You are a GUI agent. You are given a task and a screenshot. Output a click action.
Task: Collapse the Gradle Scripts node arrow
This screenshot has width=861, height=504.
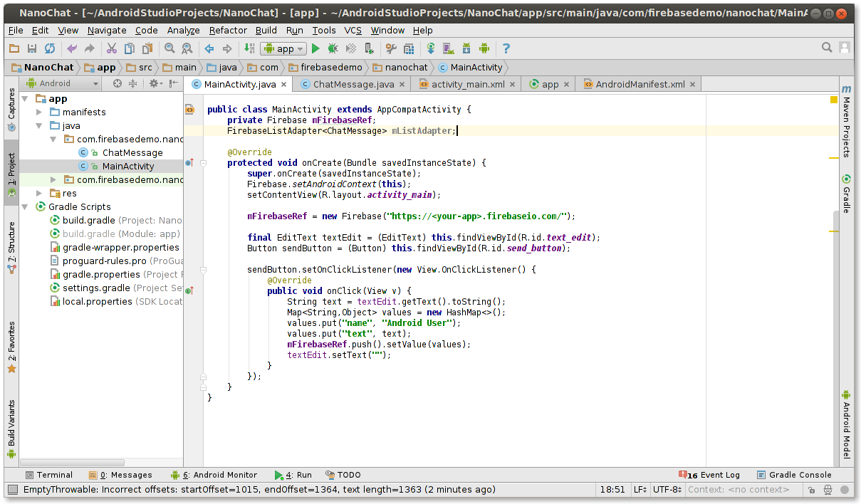26,207
